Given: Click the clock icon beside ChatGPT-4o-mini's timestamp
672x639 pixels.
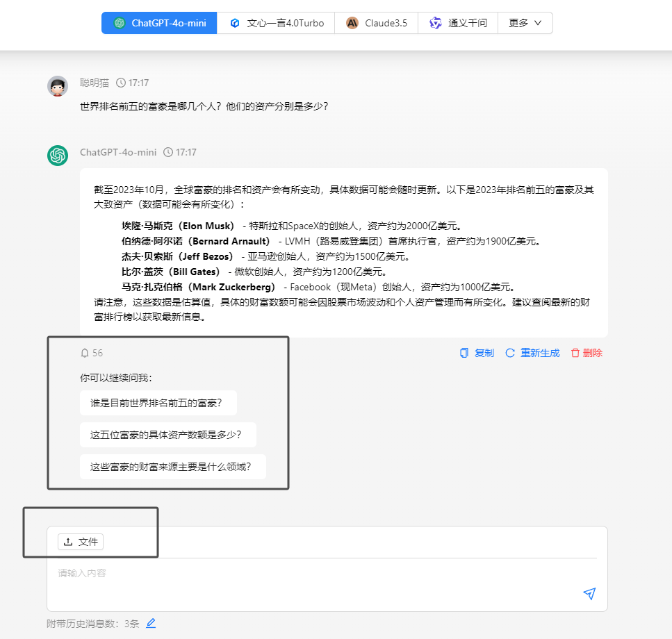Looking at the screenshot, I should tap(168, 152).
